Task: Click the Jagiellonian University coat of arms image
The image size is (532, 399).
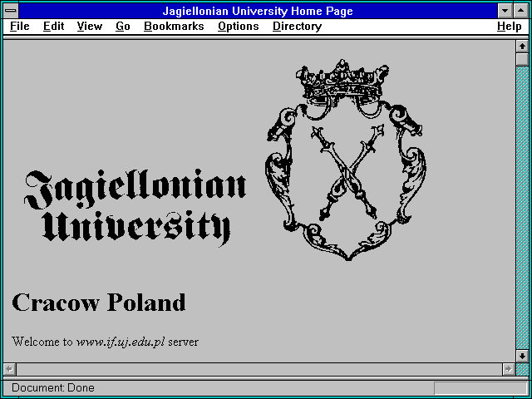Action: [346, 160]
